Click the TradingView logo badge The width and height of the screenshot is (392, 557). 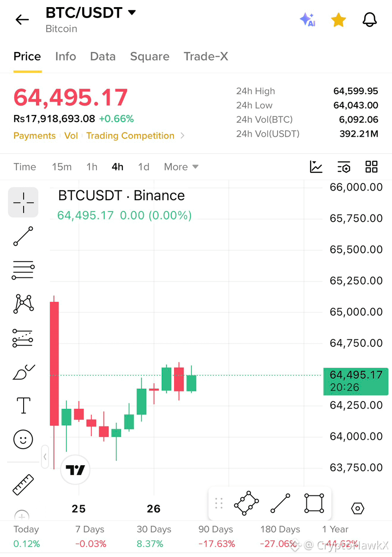pyautogui.click(x=75, y=469)
